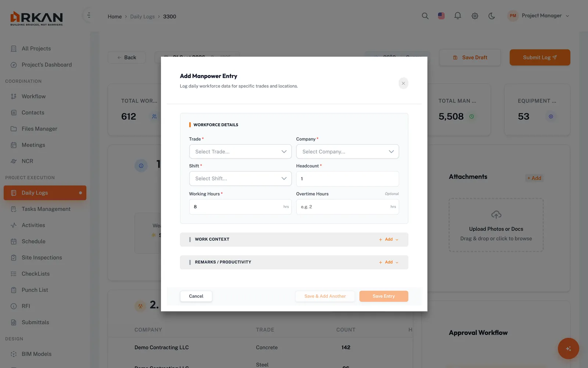Click the Add link in Attachments
This screenshot has height=368, width=588.
click(534, 178)
